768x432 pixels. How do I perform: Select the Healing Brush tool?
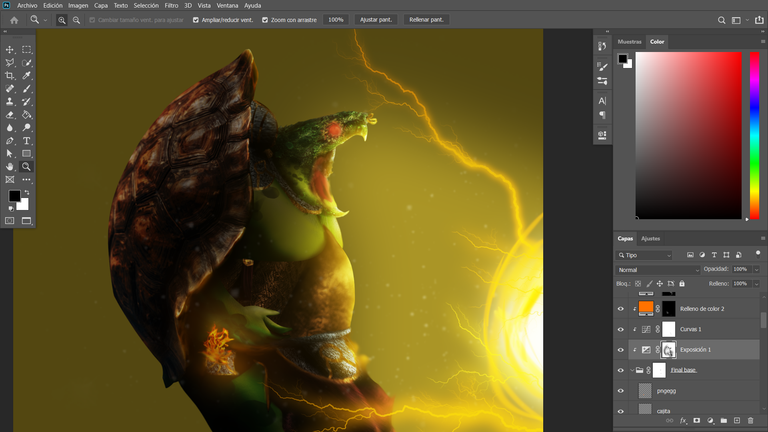click(10, 89)
